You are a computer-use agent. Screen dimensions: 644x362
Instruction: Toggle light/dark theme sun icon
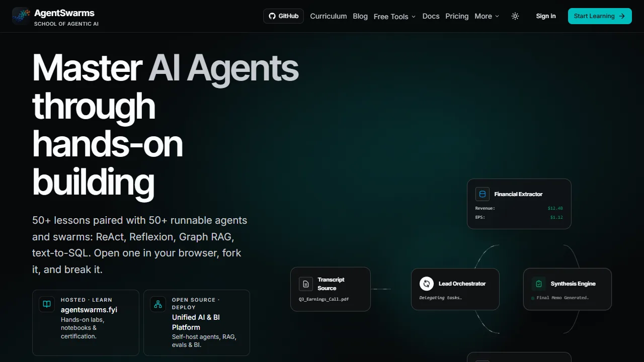tap(515, 16)
